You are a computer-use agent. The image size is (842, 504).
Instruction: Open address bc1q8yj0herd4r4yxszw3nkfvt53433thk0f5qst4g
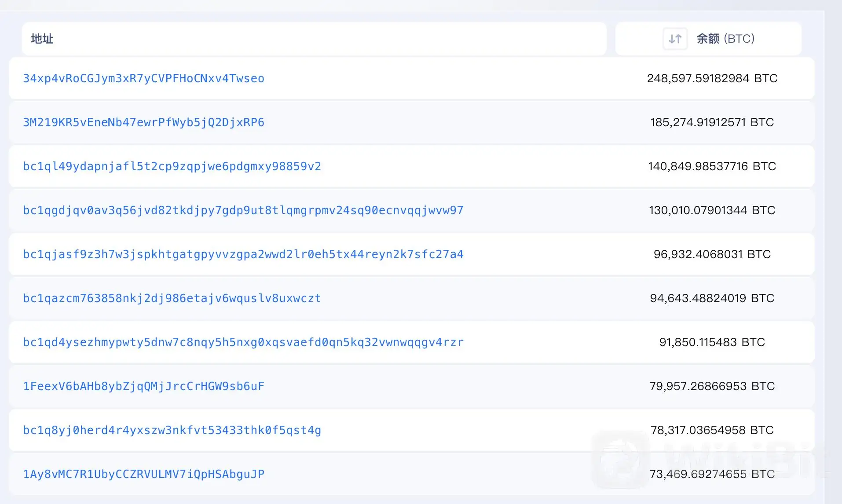[172, 430]
